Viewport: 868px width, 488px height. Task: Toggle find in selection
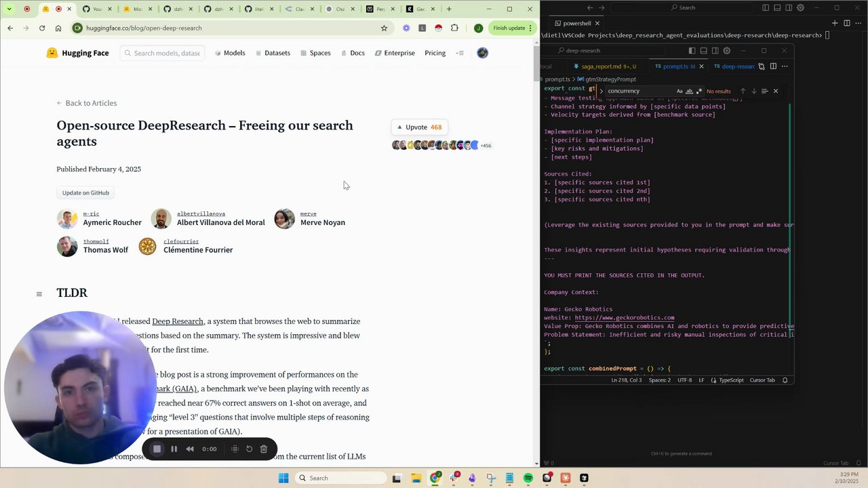tap(764, 91)
